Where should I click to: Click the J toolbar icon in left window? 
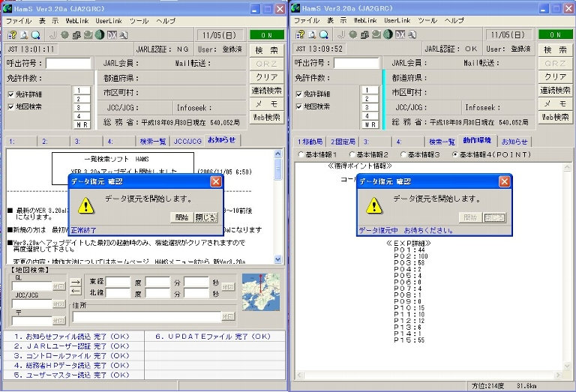pyautogui.click(x=53, y=35)
